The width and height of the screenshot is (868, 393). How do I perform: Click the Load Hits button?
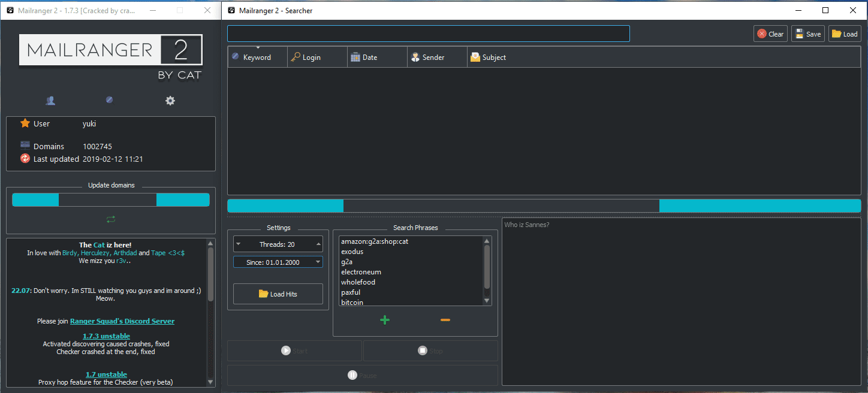[278, 294]
